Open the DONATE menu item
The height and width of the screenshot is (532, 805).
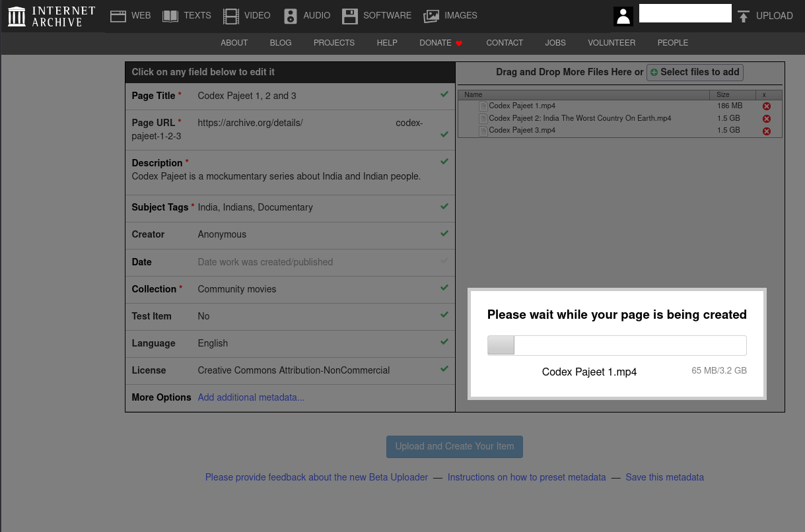tap(435, 43)
